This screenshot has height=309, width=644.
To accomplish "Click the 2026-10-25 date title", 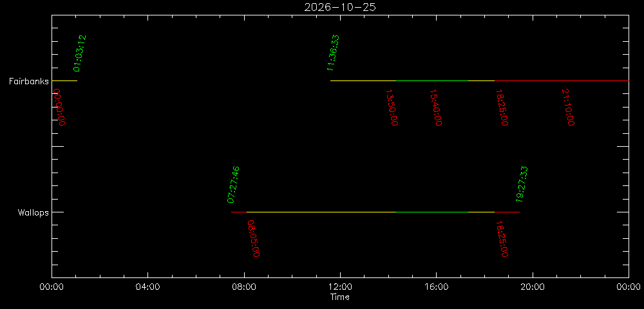I will pos(339,7).
